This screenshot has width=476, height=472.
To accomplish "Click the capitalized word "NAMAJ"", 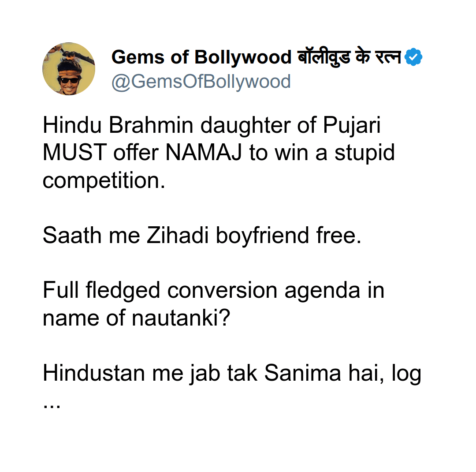I will click(x=204, y=153).
